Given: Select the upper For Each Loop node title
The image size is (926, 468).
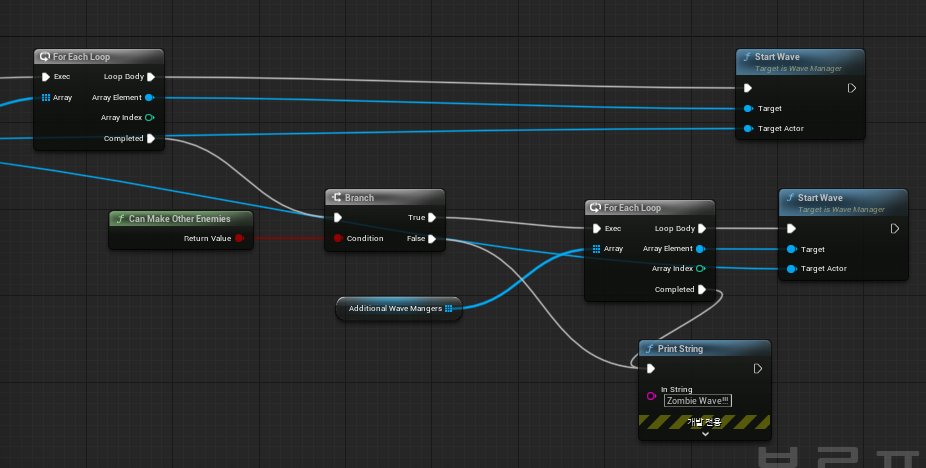Looking at the screenshot, I should (x=81, y=57).
